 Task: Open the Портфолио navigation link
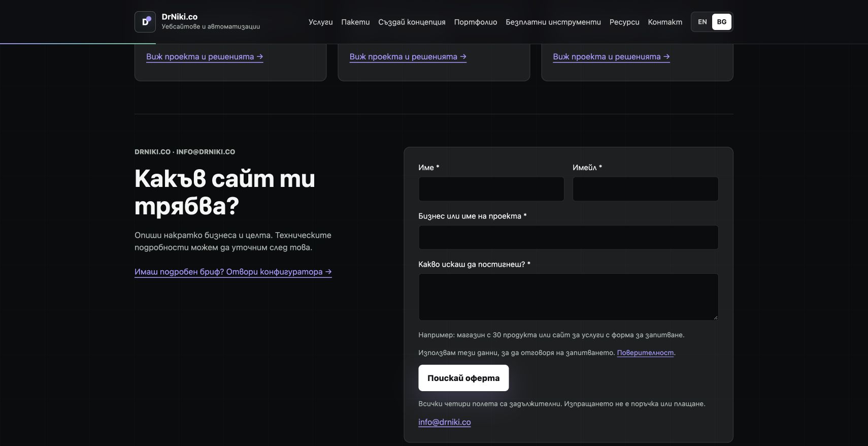point(476,22)
